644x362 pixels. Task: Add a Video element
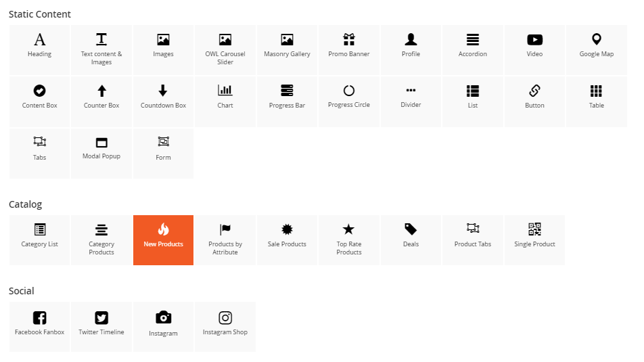[534, 49]
